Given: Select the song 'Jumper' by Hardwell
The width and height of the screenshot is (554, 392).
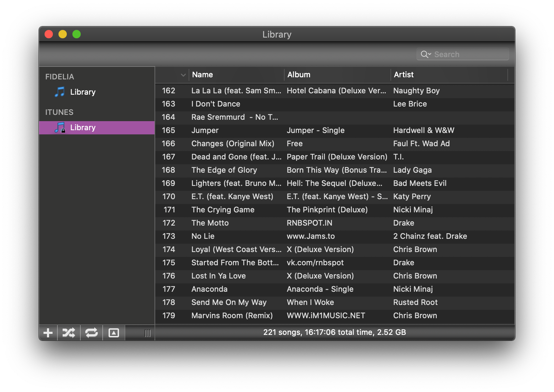Looking at the screenshot, I should (x=205, y=130).
